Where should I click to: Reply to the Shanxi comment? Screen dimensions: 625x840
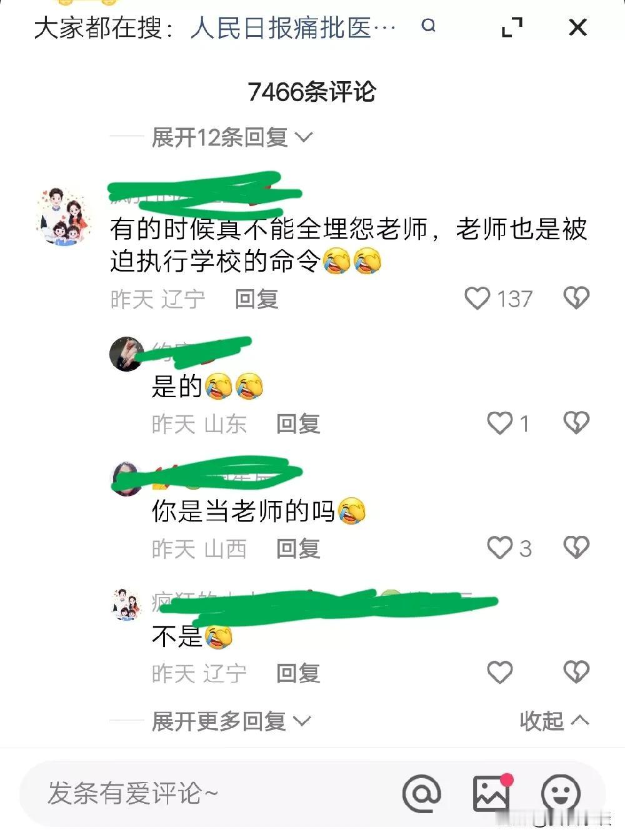[298, 549]
